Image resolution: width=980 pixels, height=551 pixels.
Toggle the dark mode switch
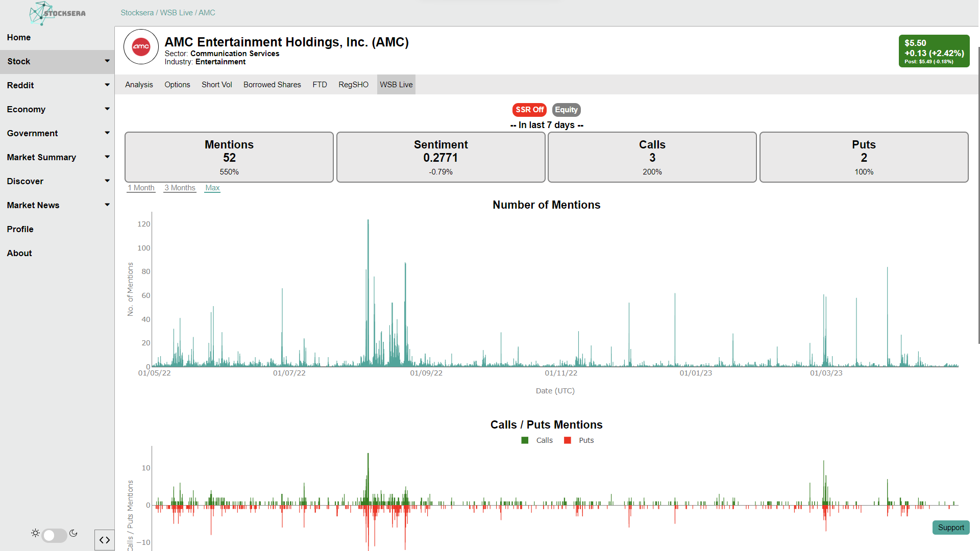point(54,535)
